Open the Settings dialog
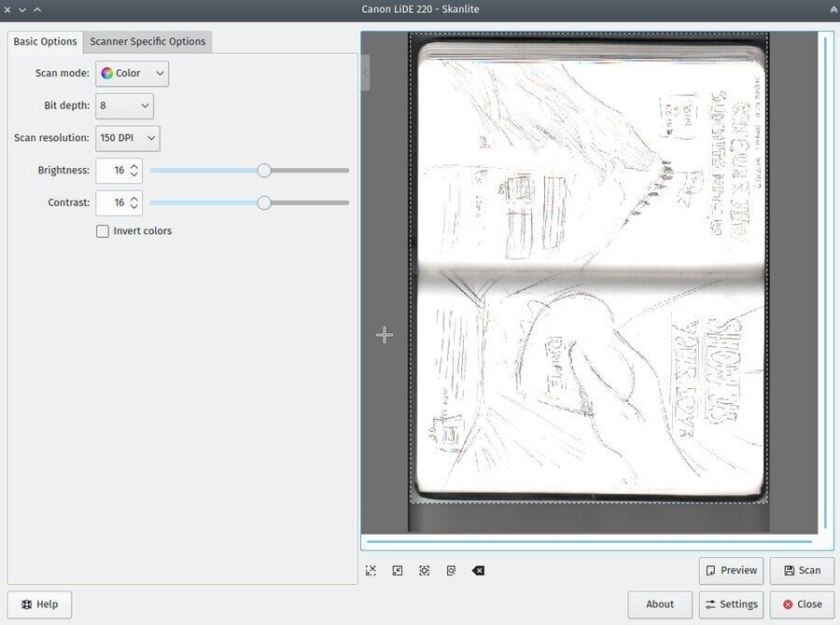This screenshot has height=625, width=840. [x=732, y=604]
